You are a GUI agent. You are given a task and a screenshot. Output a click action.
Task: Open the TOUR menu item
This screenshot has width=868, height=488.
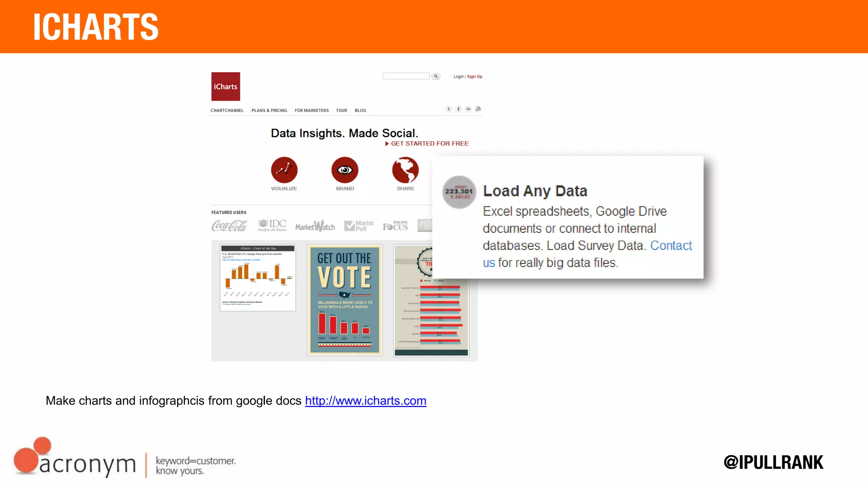click(342, 111)
